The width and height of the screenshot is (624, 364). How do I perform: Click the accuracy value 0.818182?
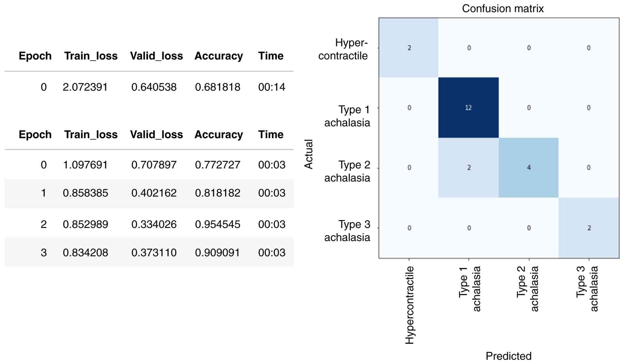click(x=218, y=193)
